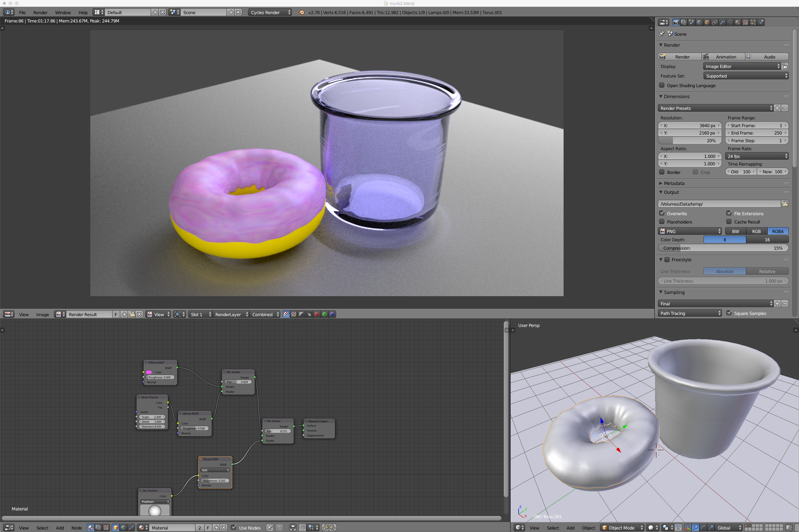
Task: Click the Object Constraints chain icon
Action: [715, 22]
